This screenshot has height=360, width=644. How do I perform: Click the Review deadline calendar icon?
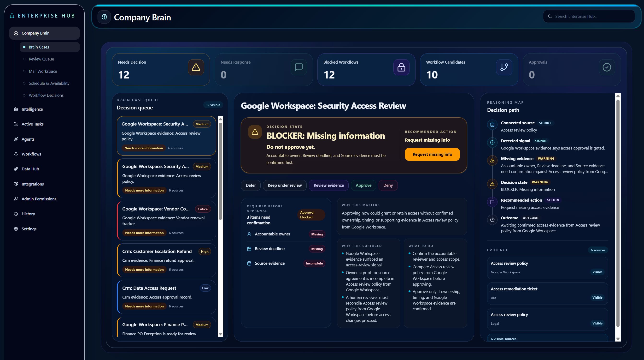[x=249, y=249]
